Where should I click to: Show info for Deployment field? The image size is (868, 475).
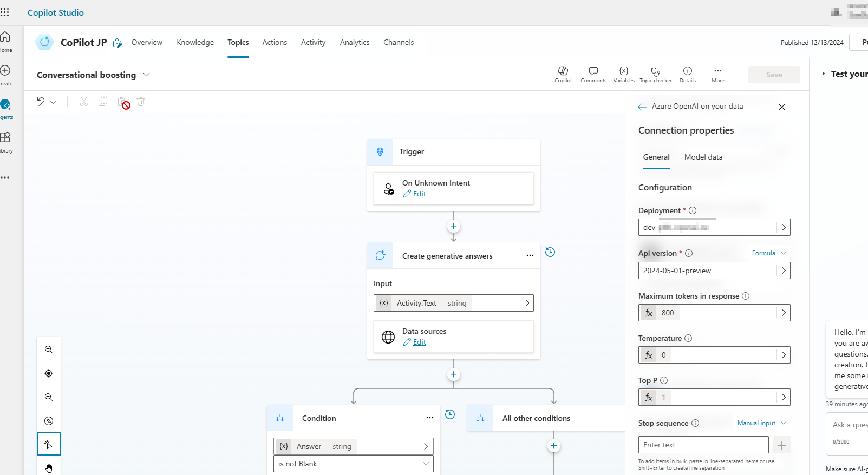[693, 210]
